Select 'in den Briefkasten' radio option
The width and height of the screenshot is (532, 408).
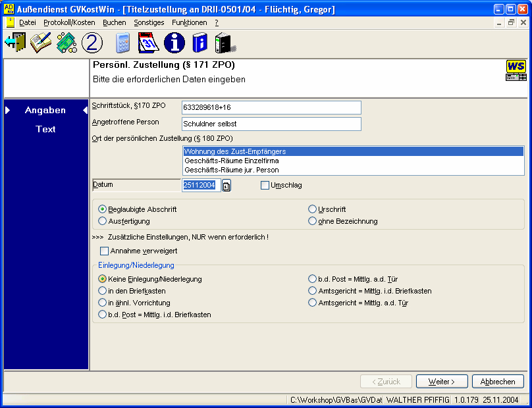click(x=102, y=291)
